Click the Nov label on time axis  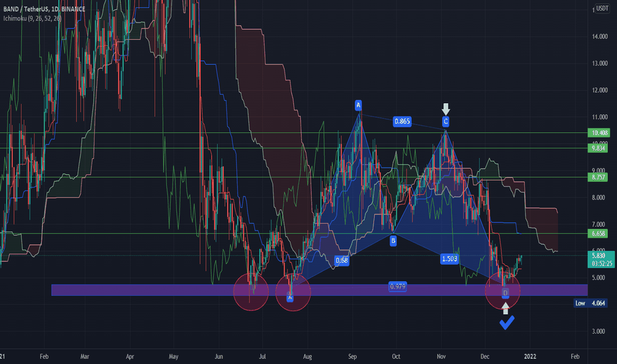pos(442,357)
